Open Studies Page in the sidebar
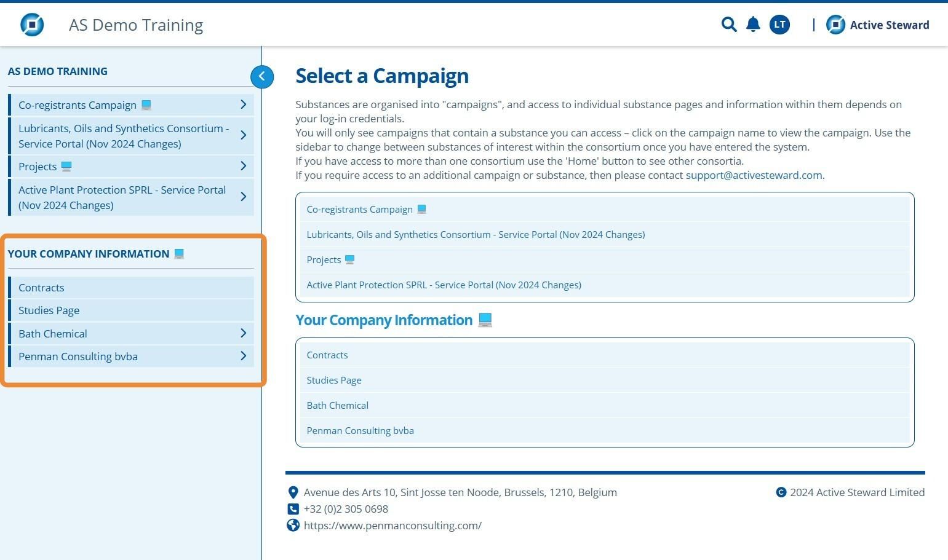Viewport: 948px width, 560px height. 131,310
